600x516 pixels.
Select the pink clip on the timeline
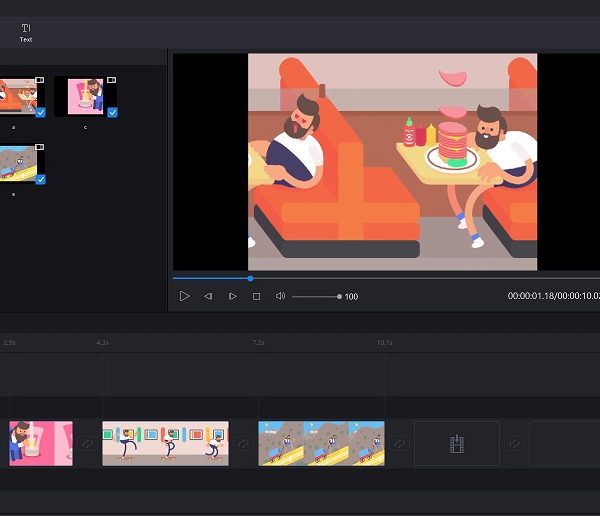[x=41, y=443]
